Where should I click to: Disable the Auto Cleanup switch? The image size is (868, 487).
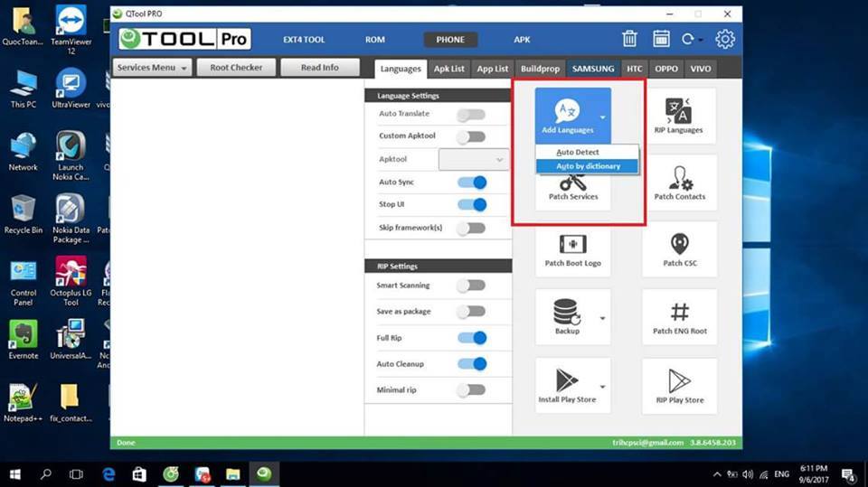[x=472, y=363]
